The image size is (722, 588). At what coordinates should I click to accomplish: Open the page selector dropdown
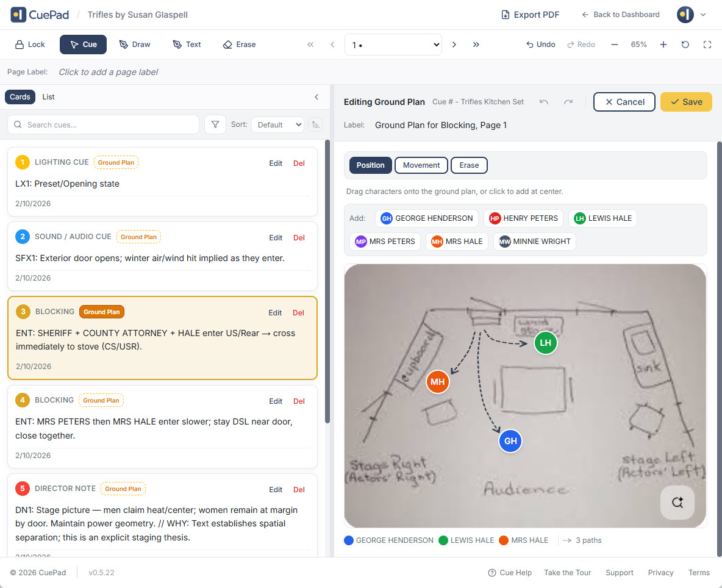click(x=393, y=45)
